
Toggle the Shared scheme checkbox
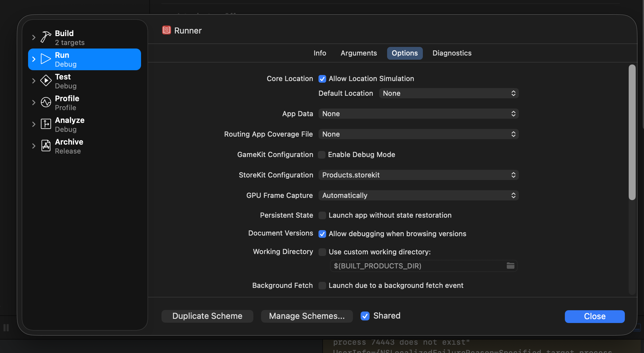(x=365, y=316)
